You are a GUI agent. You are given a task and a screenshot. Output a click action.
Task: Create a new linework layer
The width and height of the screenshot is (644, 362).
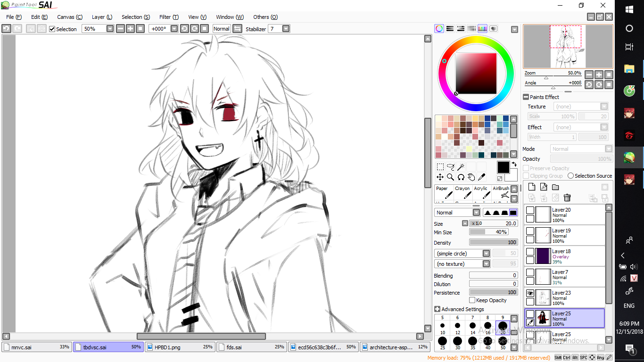click(544, 187)
